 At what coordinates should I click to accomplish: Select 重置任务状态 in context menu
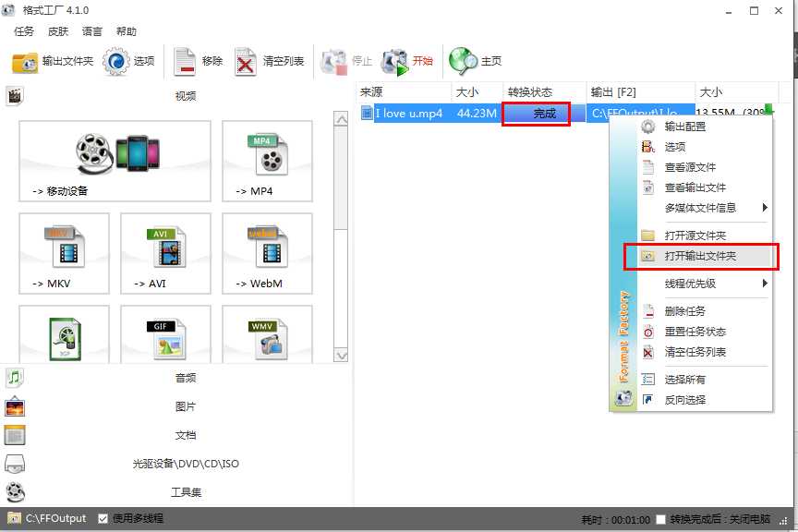tap(705, 332)
